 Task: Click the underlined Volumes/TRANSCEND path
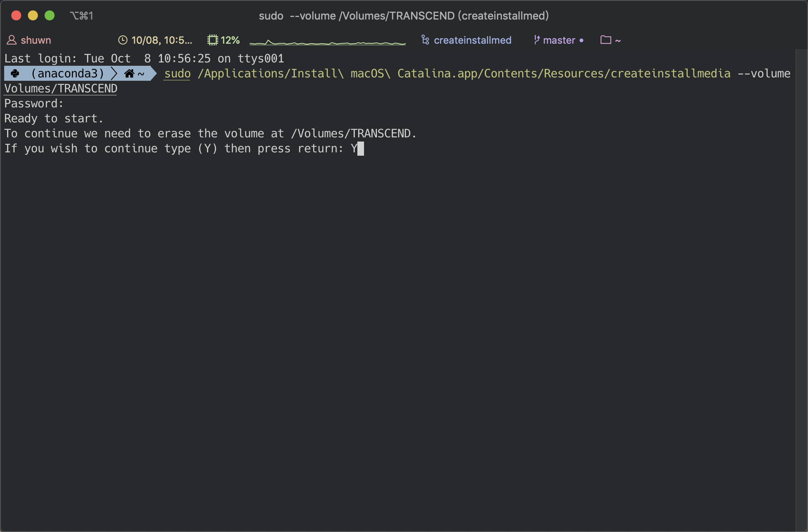[x=61, y=89]
